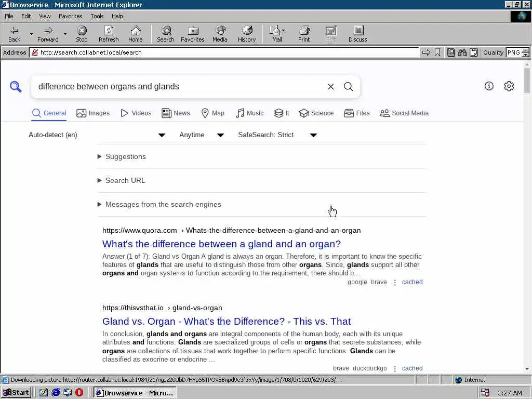
Task: Open the Edit menu
Action: tap(26, 16)
